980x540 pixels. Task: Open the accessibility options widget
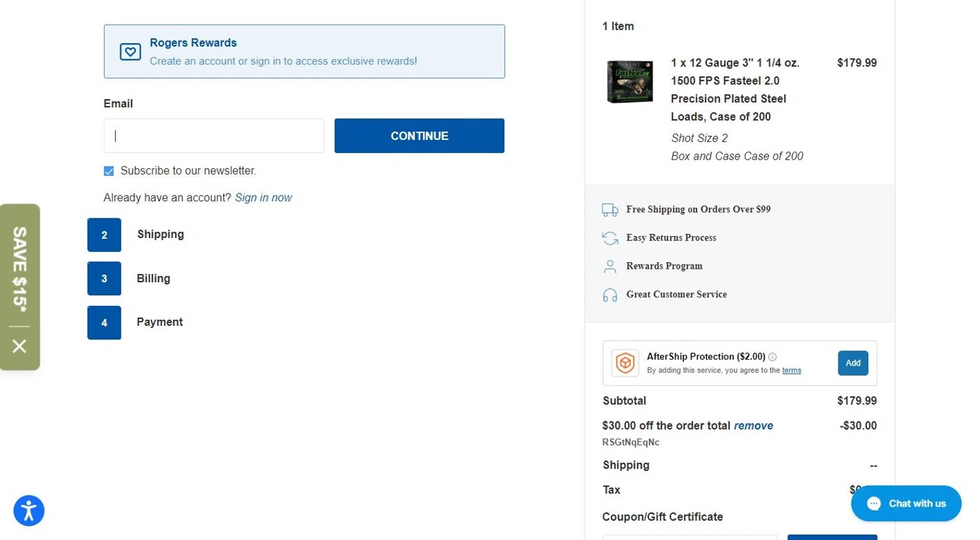click(x=29, y=511)
